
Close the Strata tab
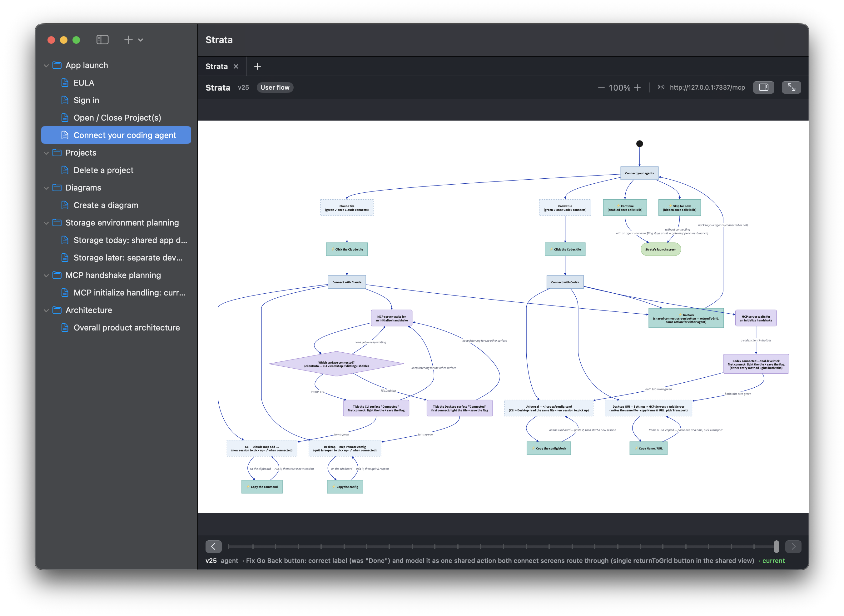236,66
